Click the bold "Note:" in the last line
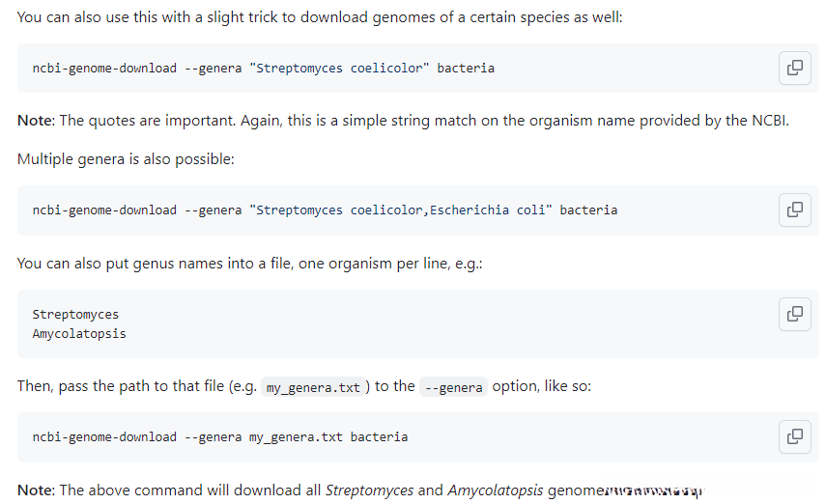 click(36, 490)
